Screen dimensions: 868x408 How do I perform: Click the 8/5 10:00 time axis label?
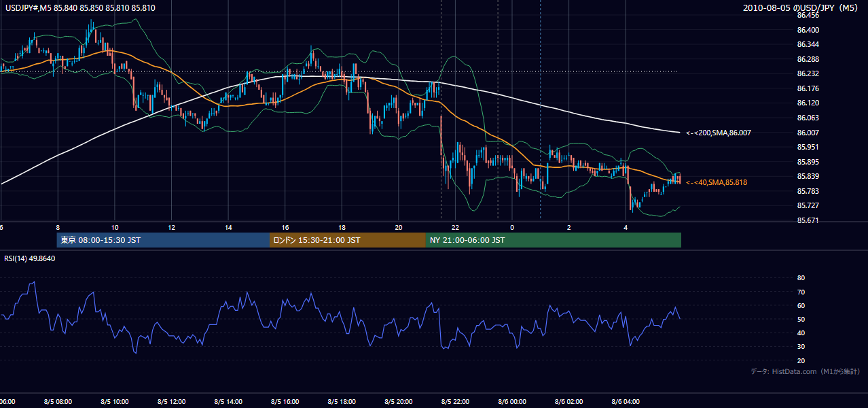click(115, 402)
